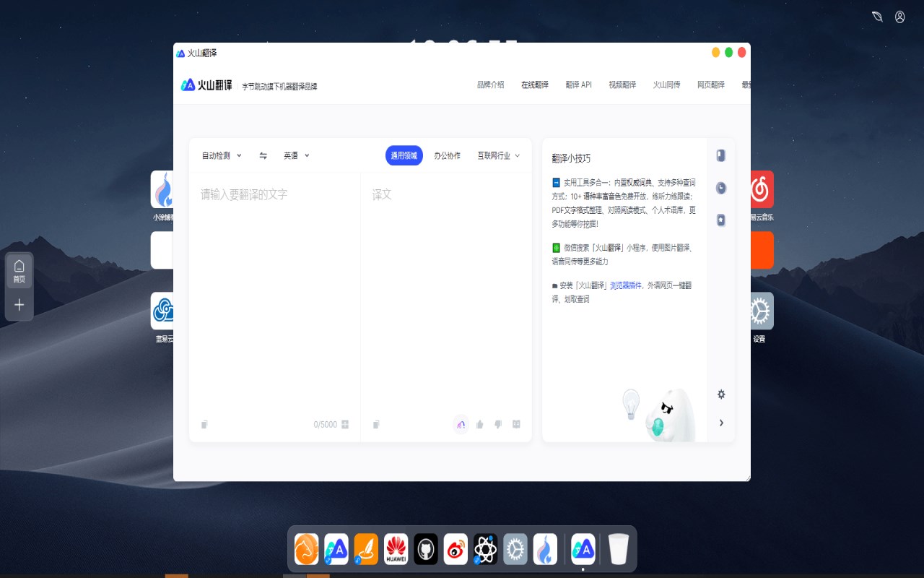Copy the translated text icon
Screen dimensions: 924x578
[376, 424]
